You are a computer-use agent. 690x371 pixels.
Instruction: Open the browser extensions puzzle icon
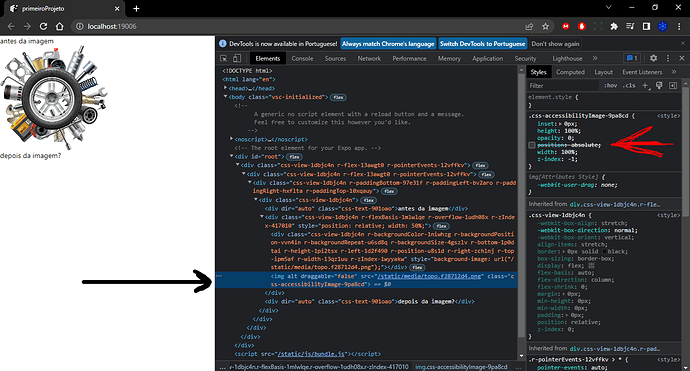coord(614,26)
